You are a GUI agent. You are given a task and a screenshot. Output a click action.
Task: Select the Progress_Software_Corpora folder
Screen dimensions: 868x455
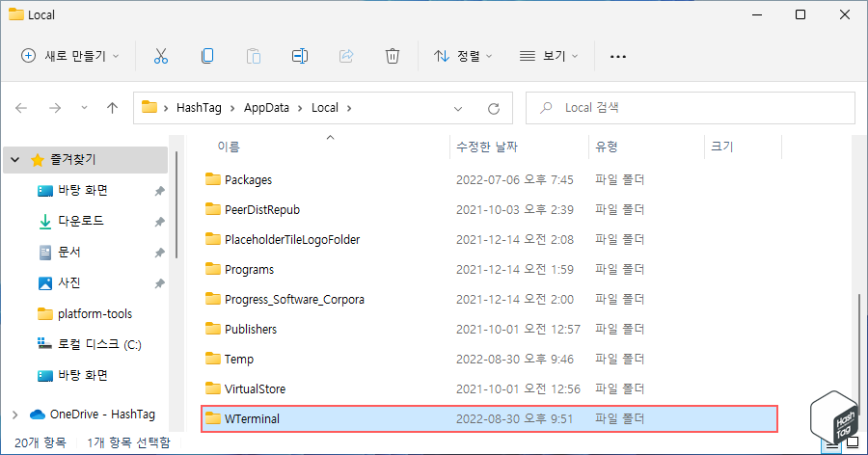pos(489,299)
